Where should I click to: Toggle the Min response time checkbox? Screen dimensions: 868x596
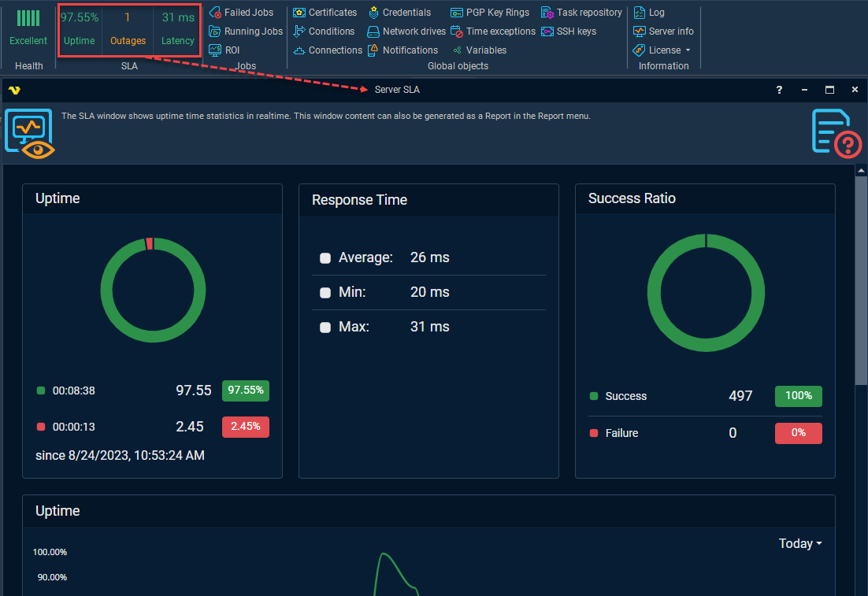point(325,293)
